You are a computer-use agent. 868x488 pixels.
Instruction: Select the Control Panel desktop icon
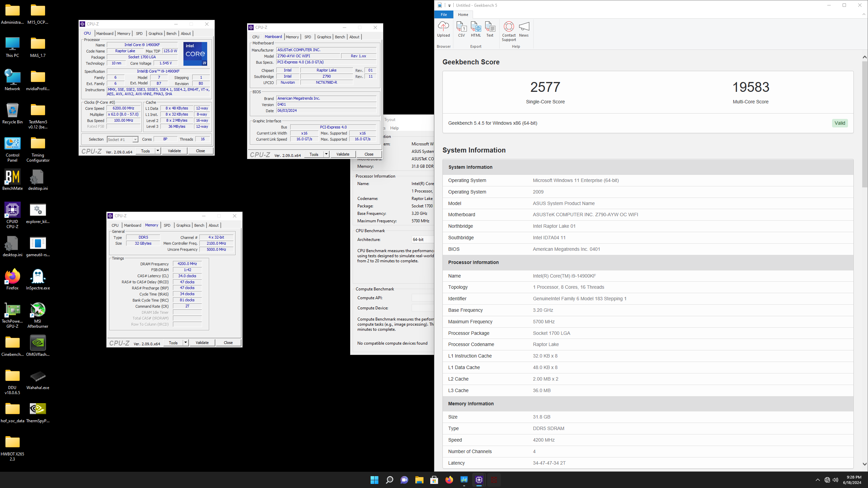[13, 149]
